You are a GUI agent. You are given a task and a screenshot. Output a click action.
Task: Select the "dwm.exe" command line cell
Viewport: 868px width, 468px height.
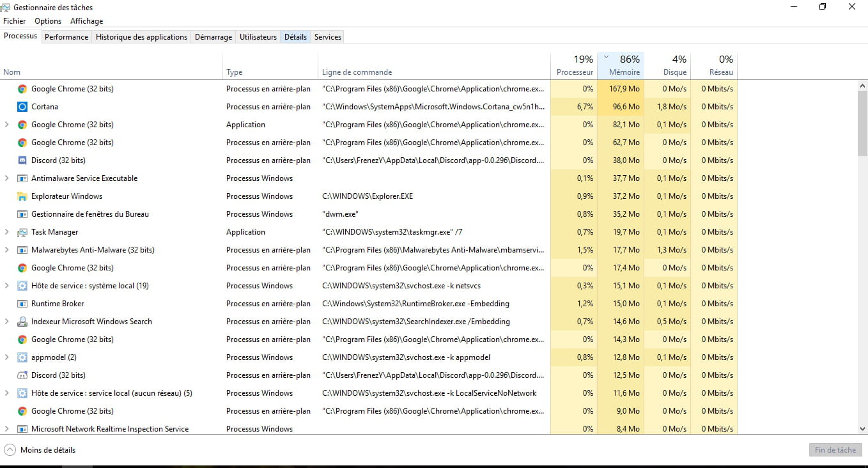click(340, 214)
